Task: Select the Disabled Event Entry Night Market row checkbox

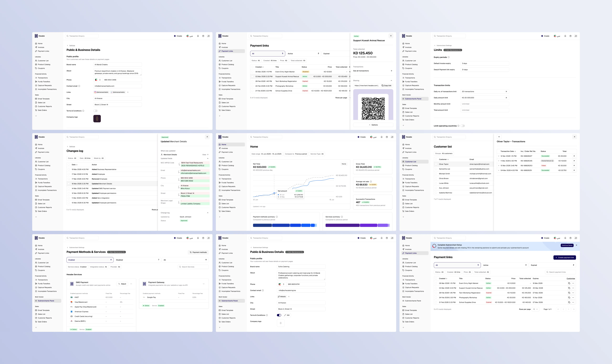Action: (x=252, y=72)
